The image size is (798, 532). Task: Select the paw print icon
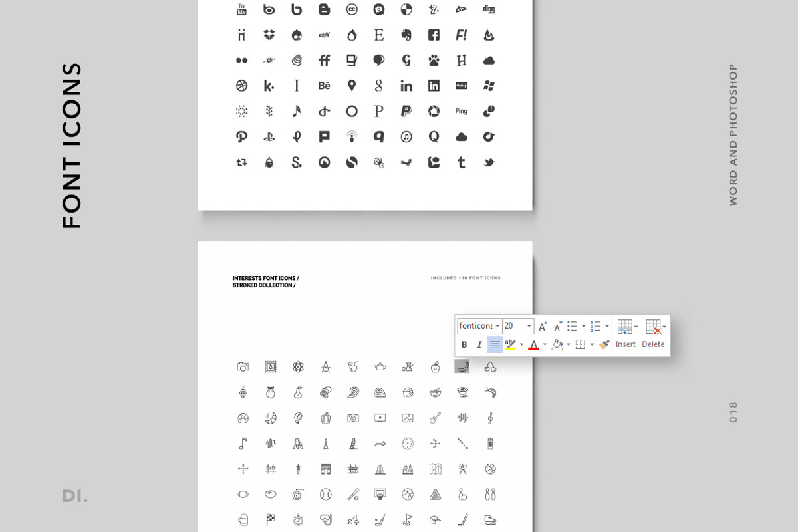434,61
